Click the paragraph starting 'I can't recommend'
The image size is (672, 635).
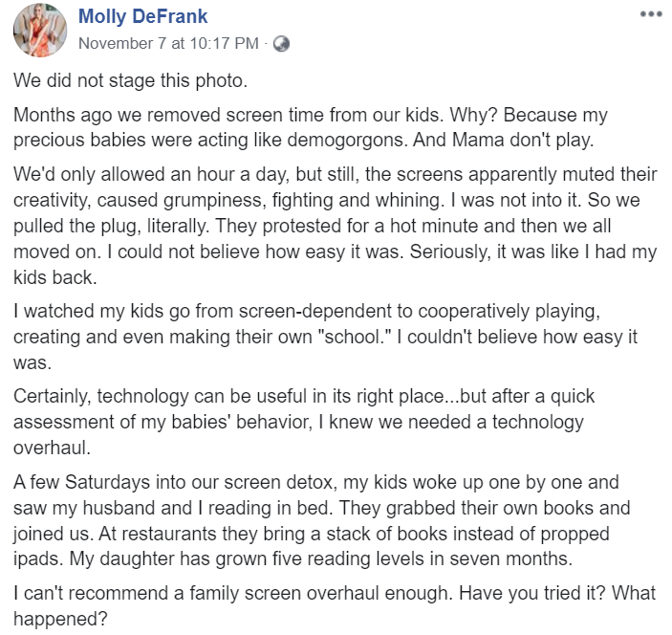pos(335,605)
